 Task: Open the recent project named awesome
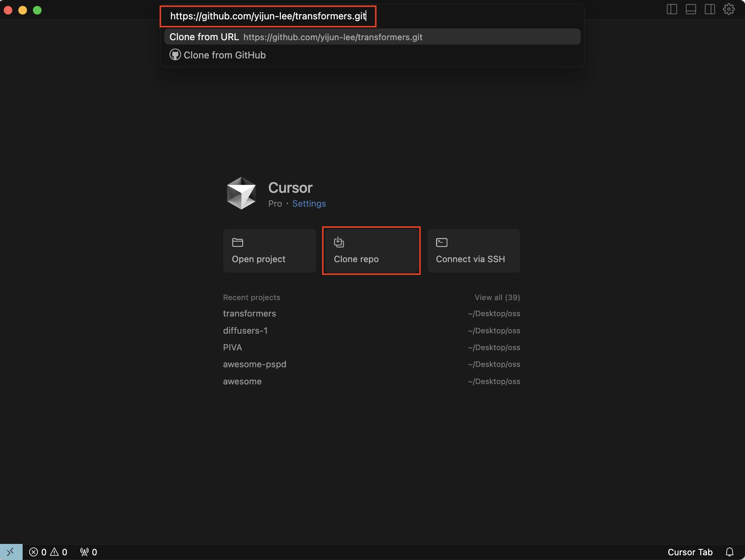(371, 381)
